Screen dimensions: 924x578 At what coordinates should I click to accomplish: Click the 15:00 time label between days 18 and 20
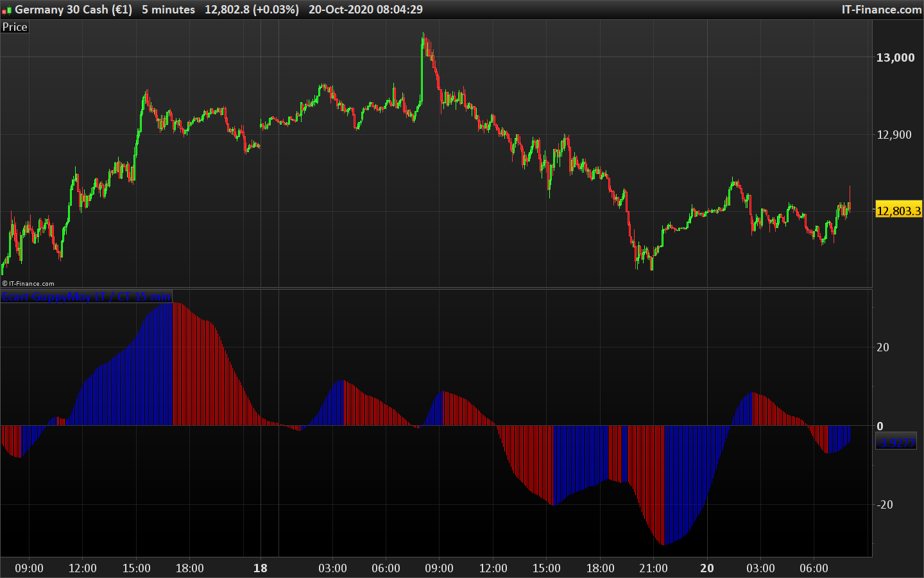coord(546,568)
